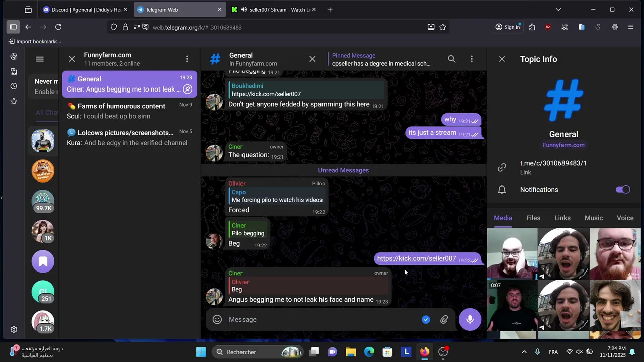Reload the current page
644x362 pixels.
coord(58,27)
